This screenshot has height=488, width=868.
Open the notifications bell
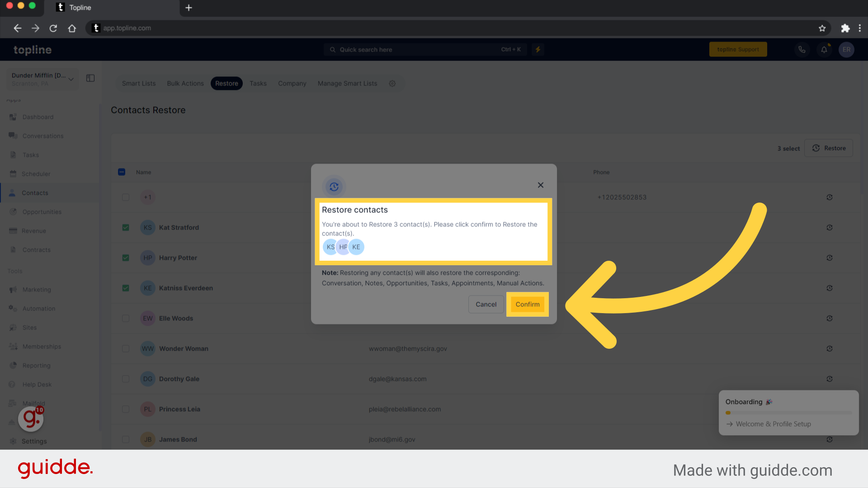click(824, 50)
